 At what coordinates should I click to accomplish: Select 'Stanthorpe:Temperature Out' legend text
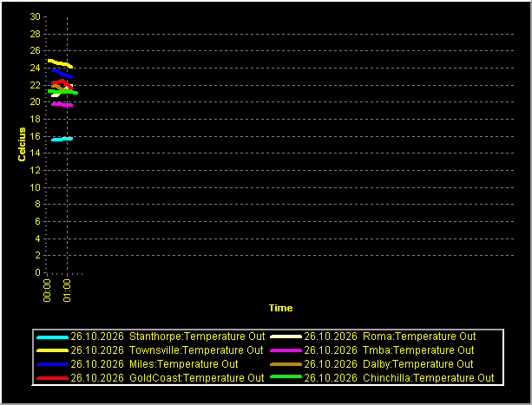[x=197, y=336]
